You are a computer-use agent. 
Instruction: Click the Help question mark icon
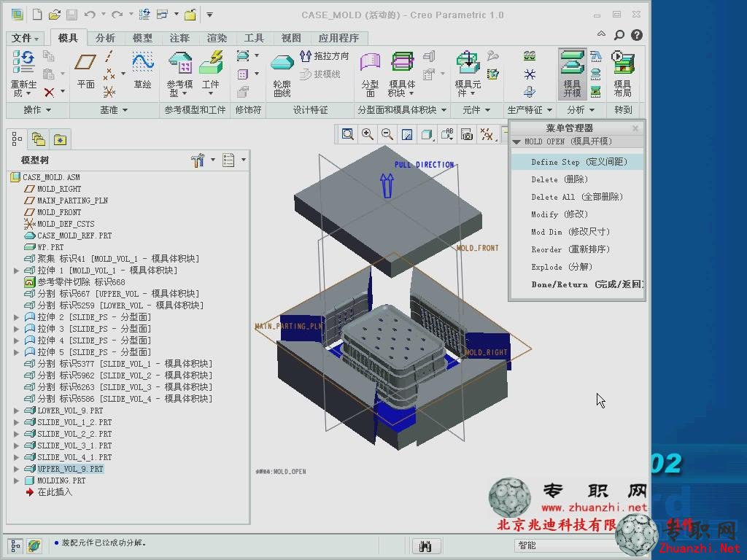(636, 35)
